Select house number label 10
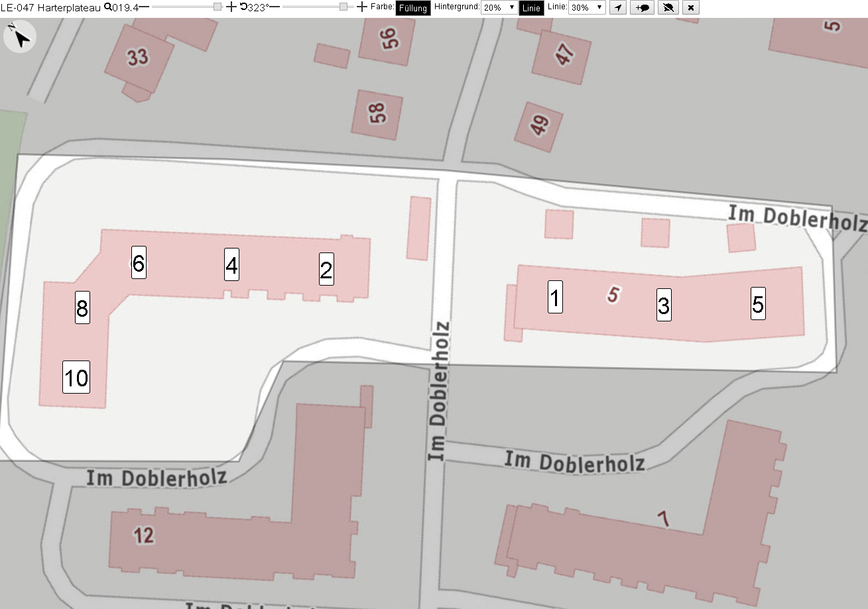868x609 pixels. pos(76,377)
